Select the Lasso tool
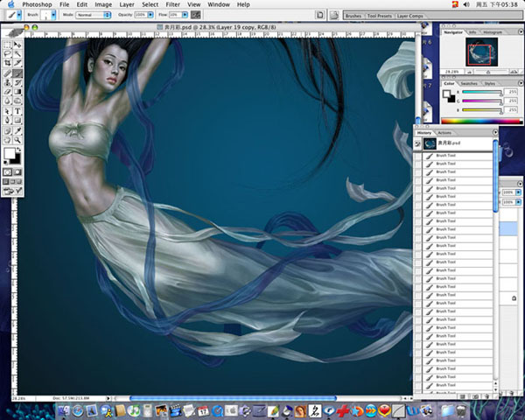This screenshot has width=525, height=420. (8, 53)
